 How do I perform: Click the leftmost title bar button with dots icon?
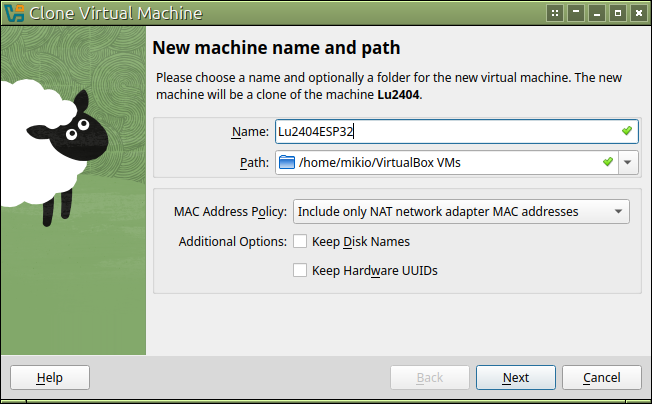pyautogui.click(x=555, y=14)
